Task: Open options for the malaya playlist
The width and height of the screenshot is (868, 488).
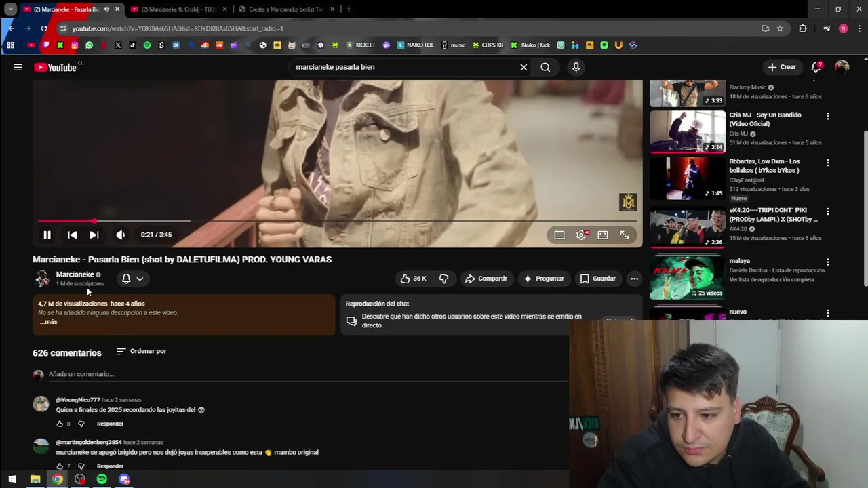Action: 827,262
